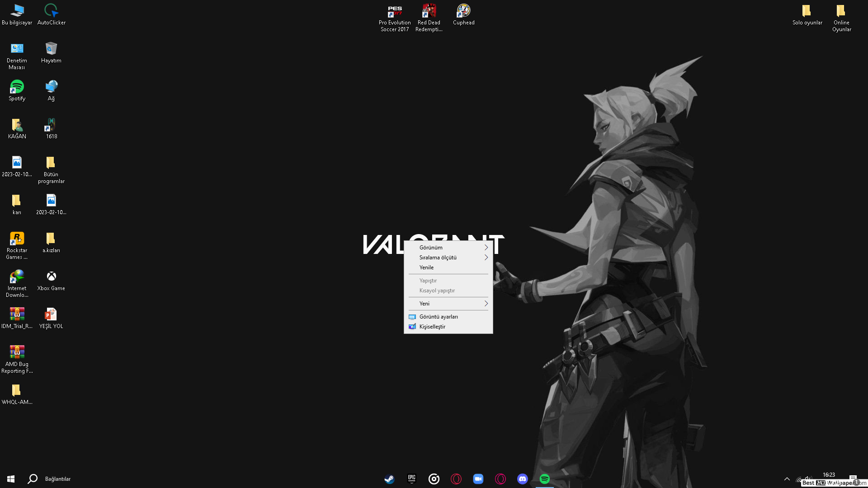Select the Xbox Game desktop icon

(x=51, y=280)
